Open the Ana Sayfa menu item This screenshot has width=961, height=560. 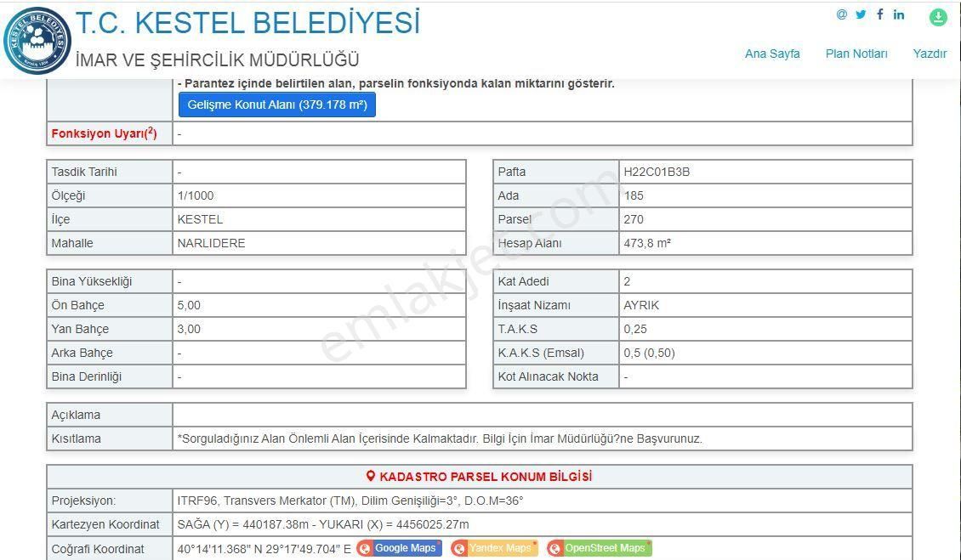771,53
